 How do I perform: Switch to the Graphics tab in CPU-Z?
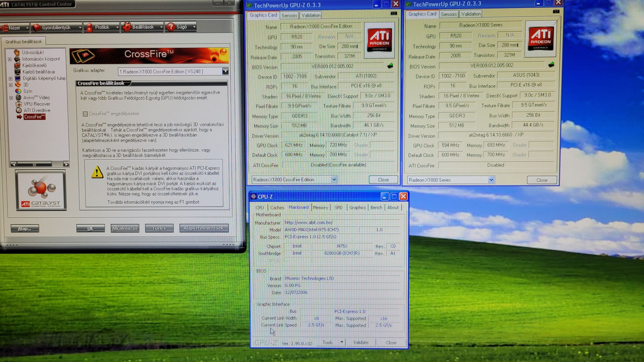(357, 208)
